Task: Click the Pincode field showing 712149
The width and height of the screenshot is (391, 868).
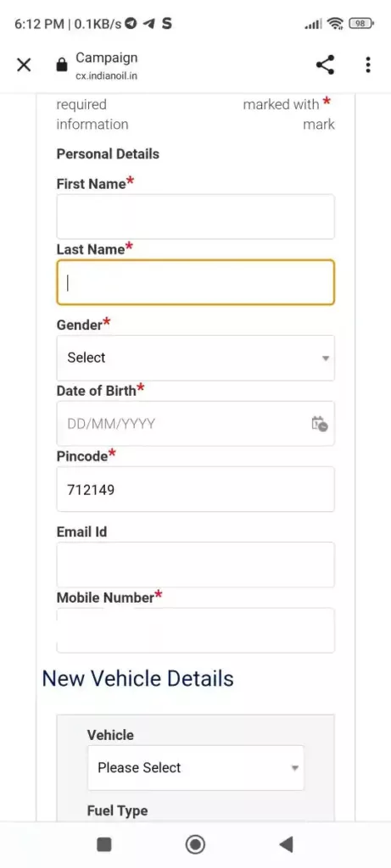Action: pos(195,489)
